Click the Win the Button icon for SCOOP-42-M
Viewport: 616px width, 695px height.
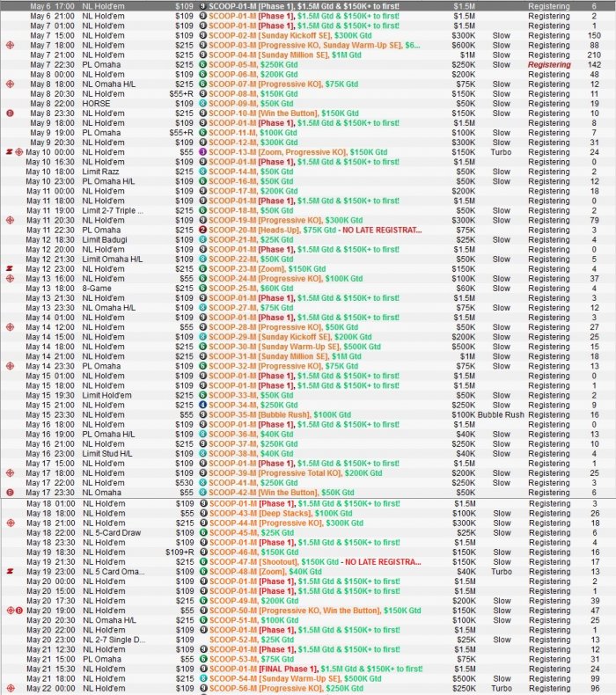pyautogui.click(x=11, y=493)
